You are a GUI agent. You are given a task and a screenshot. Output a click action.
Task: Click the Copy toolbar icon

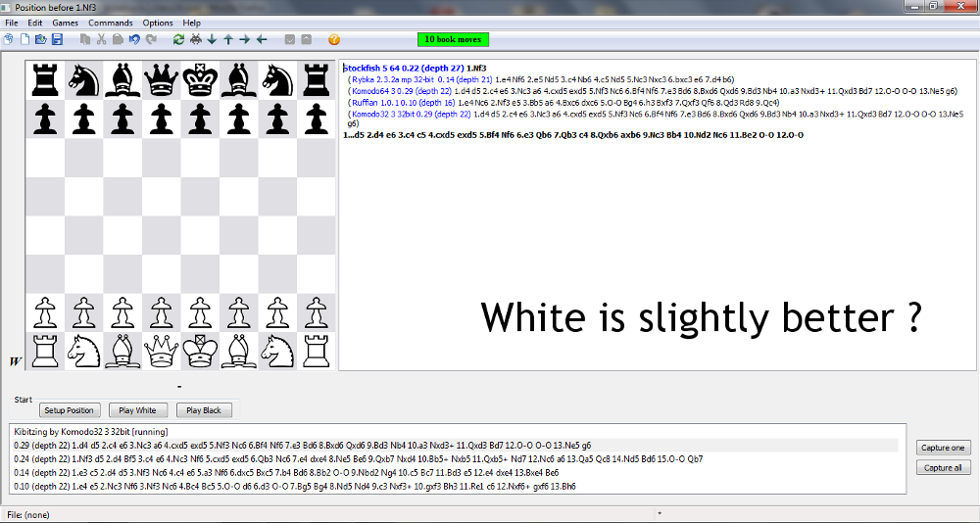tap(85, 39)
